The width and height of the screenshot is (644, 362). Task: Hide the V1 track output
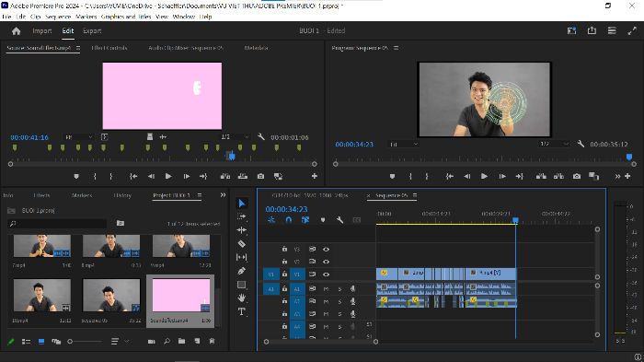pos(326,274)
